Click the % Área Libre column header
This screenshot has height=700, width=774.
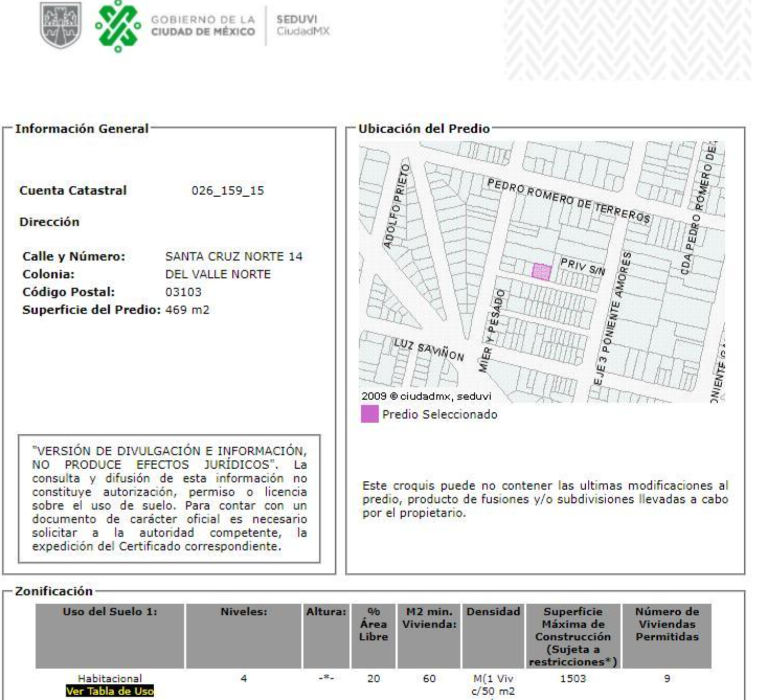point(373,637)
